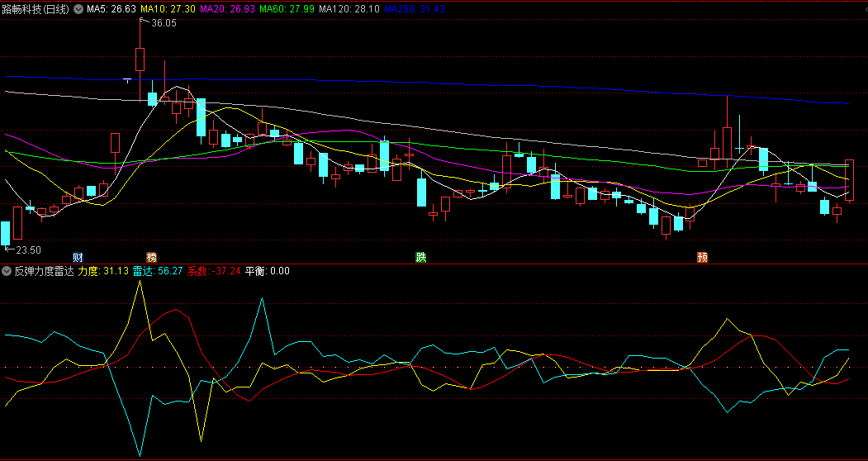
Task: Click the MA10: 27.30 label
Action: pos(168,9)
